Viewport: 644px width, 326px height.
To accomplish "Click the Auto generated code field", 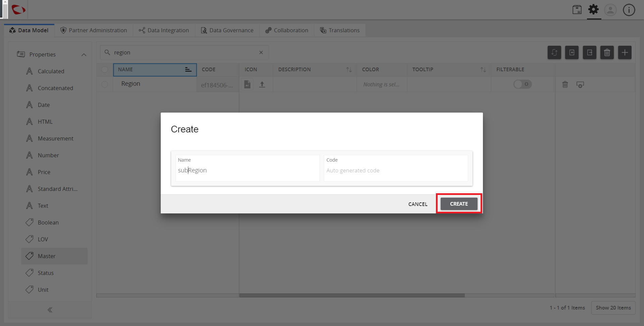I will (396, 168).
